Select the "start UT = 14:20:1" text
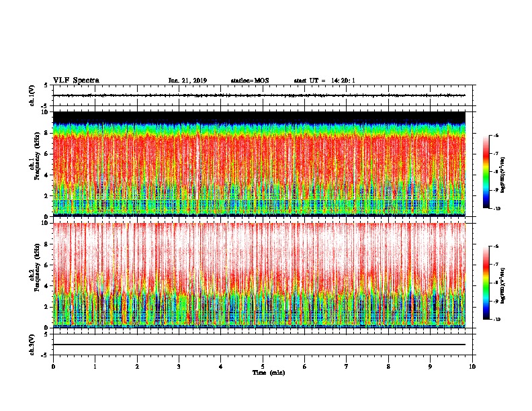This screenshot has width=532, height=411. (x=324, y=81)
